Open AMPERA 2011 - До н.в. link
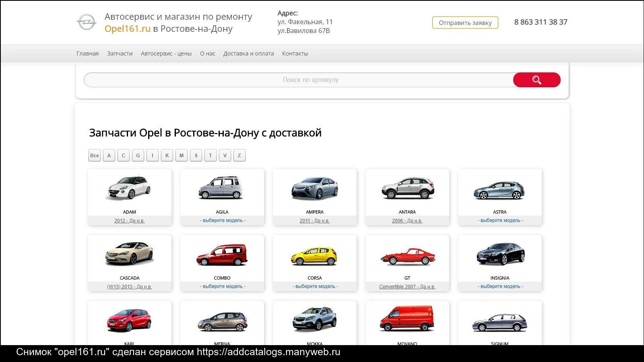Viewport: 644px width, 362px height. [x=314, y=221]
